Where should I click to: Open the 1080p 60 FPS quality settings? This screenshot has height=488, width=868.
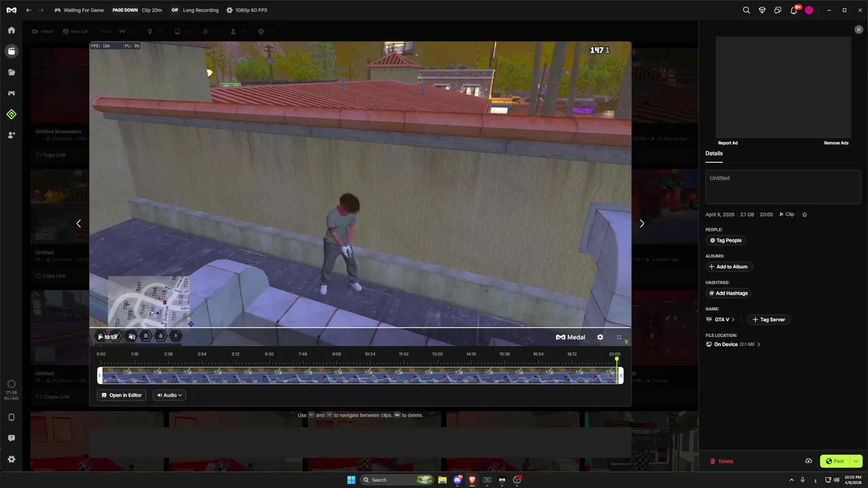coord(247,10)
